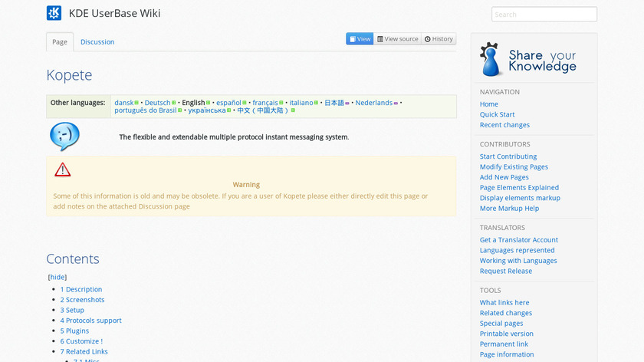The height and width of the screenshot is (362, 644).
Task: Select the View button
Action: [360, 38]
